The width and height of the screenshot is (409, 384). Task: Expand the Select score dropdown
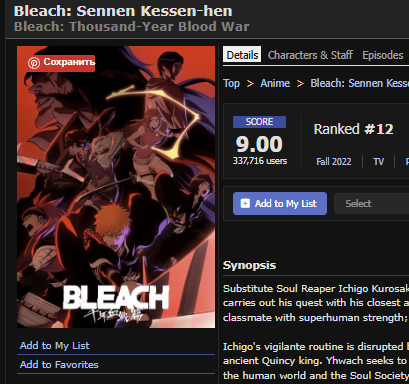point(371,203)
